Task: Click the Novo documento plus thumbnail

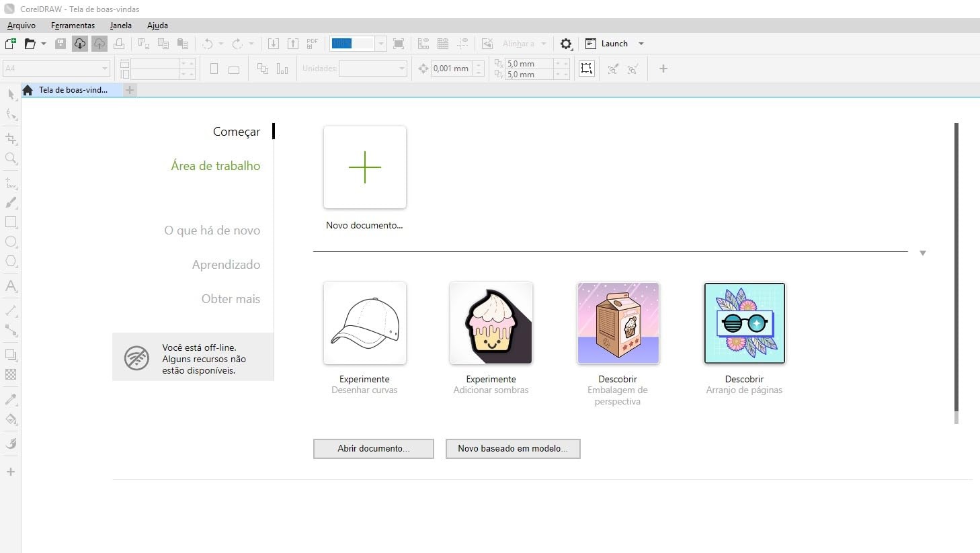Action: (x=365, y=167)
